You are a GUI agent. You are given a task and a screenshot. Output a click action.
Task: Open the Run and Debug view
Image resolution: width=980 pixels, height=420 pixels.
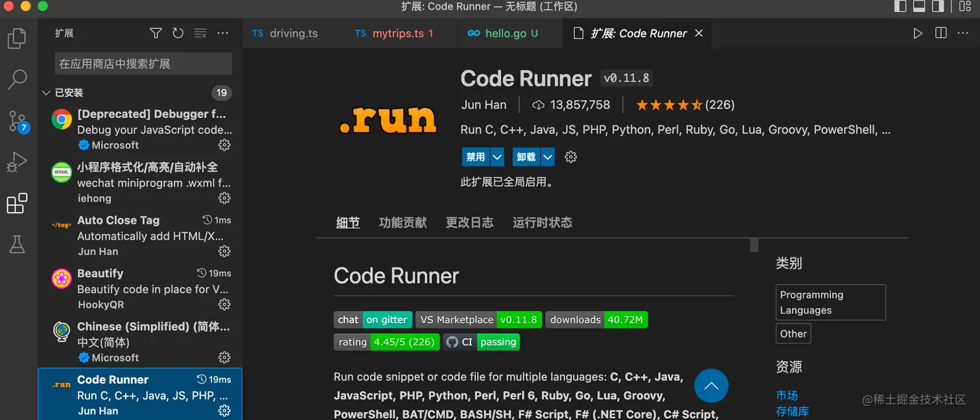[x=17, y=162]
